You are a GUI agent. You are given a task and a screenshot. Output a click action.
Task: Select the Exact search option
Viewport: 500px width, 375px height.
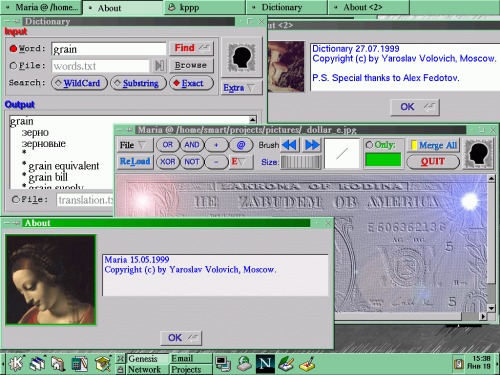191,83
